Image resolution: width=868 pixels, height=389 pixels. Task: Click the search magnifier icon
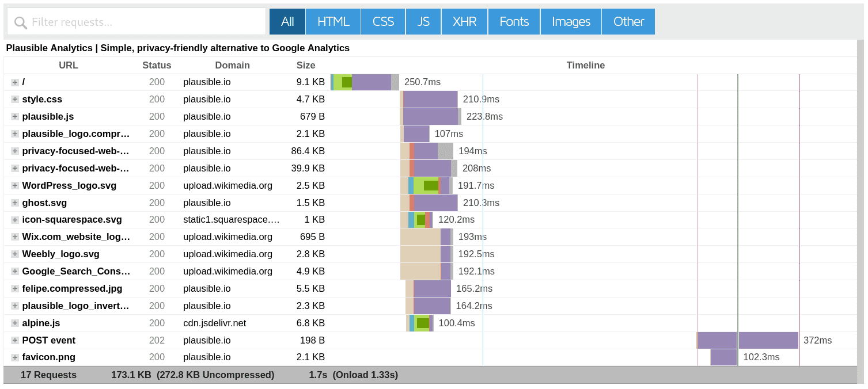(x=20, y=21)
